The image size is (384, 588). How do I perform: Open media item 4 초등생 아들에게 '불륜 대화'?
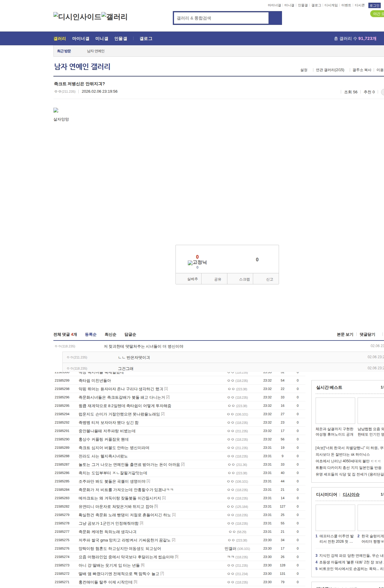point(349,562)
